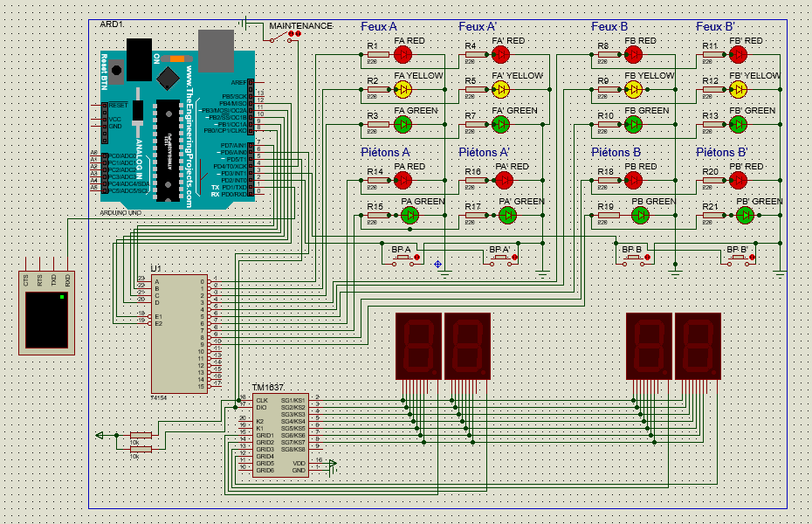Image resolution: width=812 pixels, height=524 pixels.
Task: Select resistor R8
Action: (609, 54)
